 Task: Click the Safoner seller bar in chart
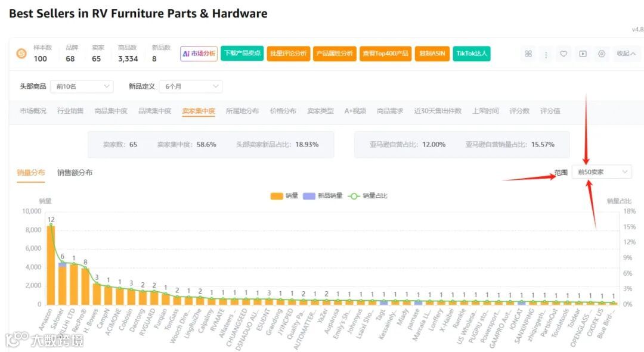[63, 284]
